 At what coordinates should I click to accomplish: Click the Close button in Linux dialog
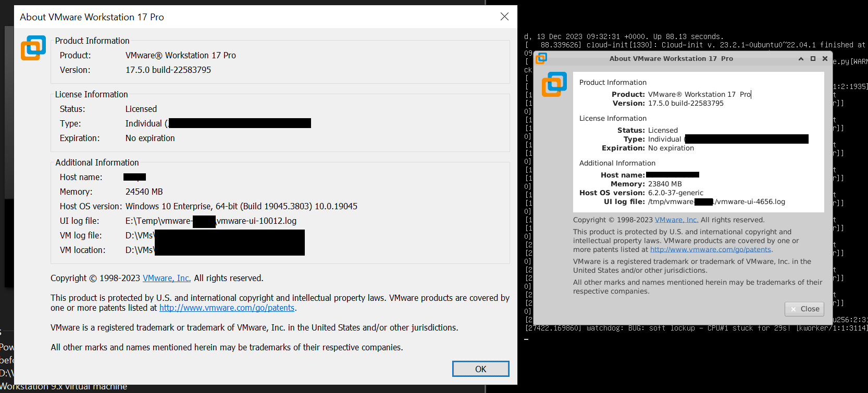pyautogui.click(x=804, y=309)
